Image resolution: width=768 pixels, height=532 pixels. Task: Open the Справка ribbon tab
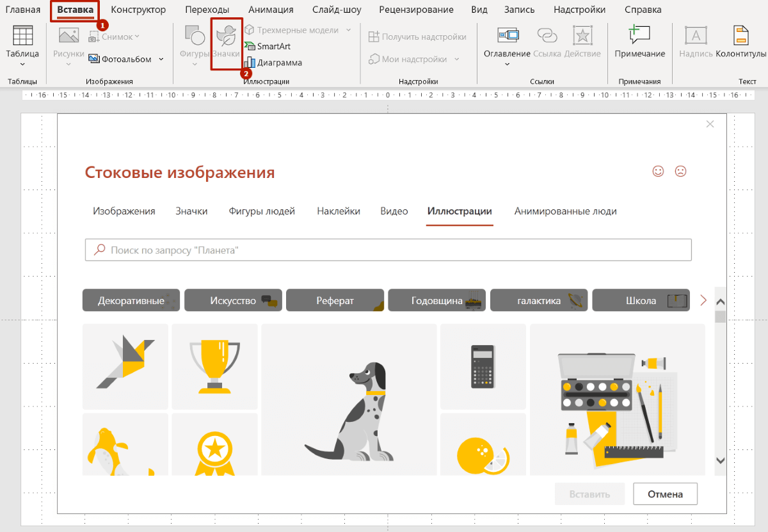[642, 10]
